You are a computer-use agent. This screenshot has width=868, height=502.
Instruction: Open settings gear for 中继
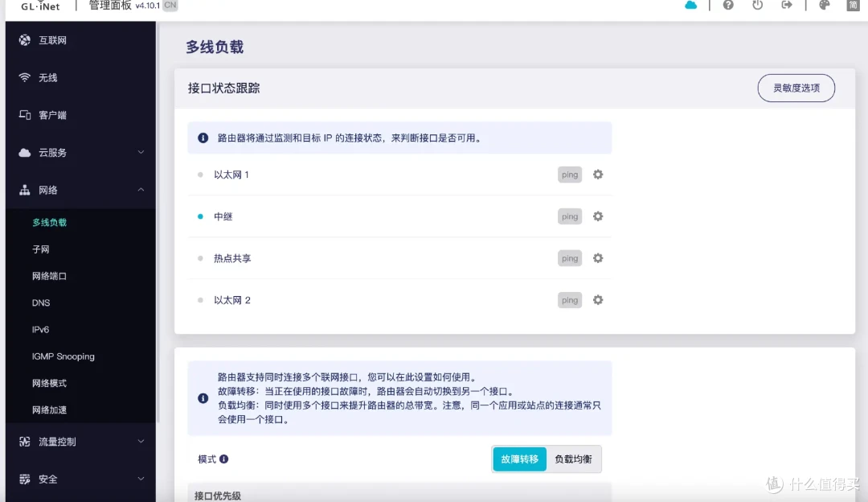(x=598, y=216)
